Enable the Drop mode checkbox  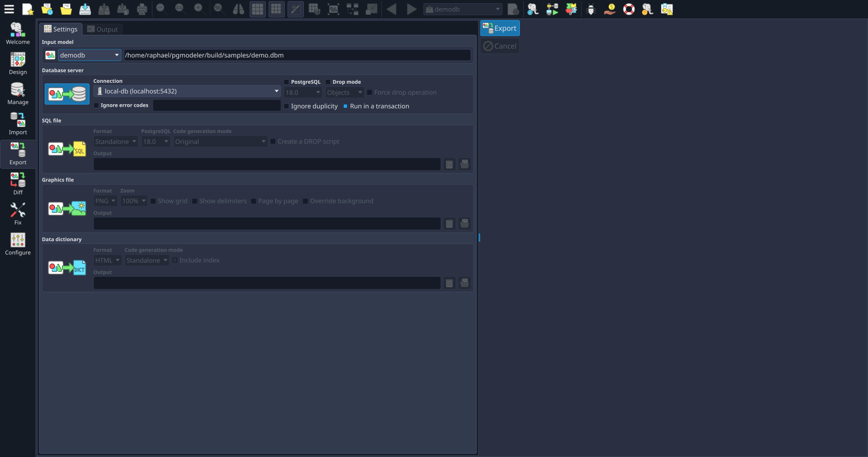click(327, 82)
